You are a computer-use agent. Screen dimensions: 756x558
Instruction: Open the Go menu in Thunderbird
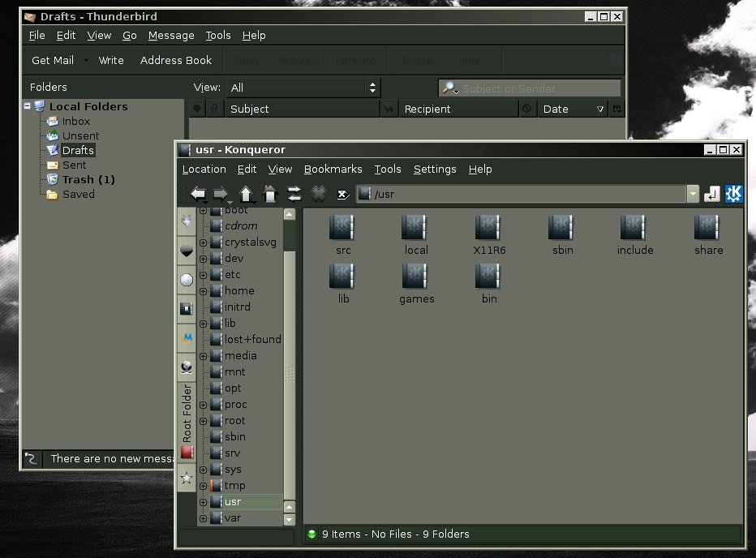pos(129,36)
